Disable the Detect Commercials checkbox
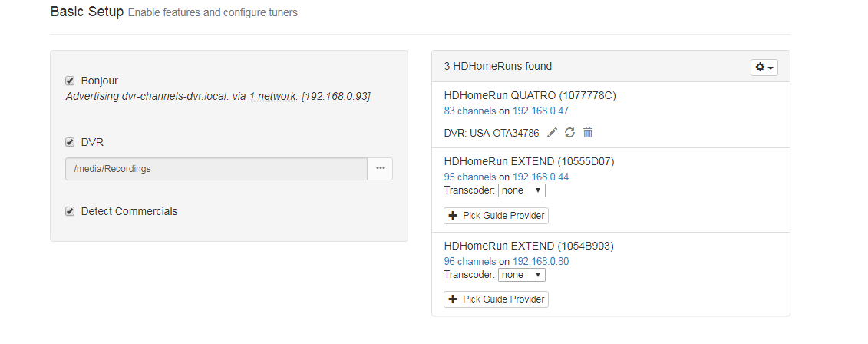 click(70, 211)
